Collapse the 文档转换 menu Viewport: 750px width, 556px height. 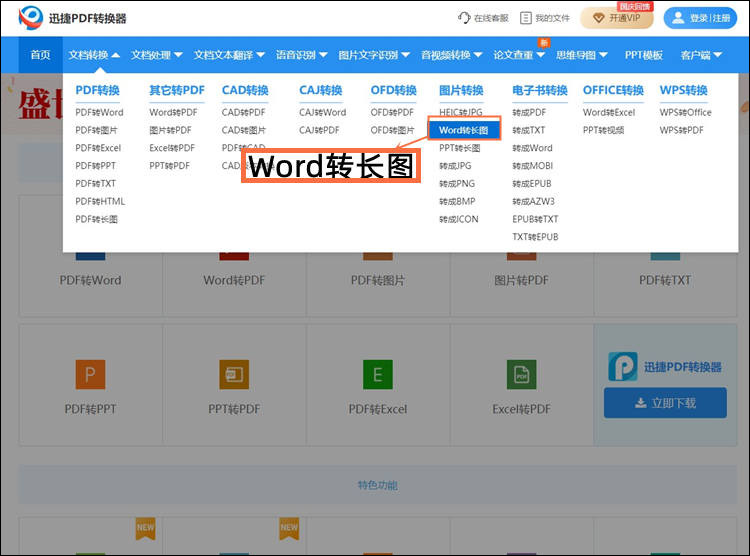(x=94, y=55)
